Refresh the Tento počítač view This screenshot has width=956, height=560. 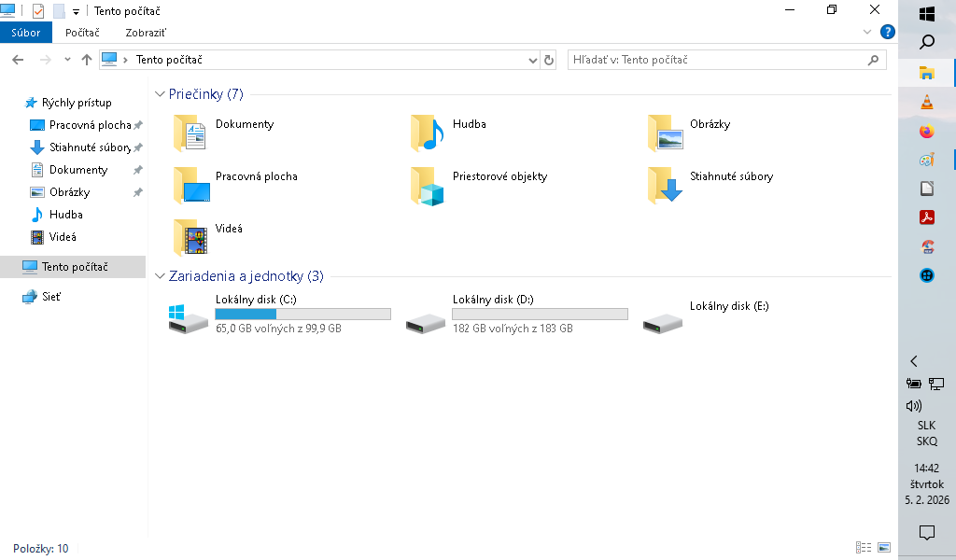pos(549,60)
